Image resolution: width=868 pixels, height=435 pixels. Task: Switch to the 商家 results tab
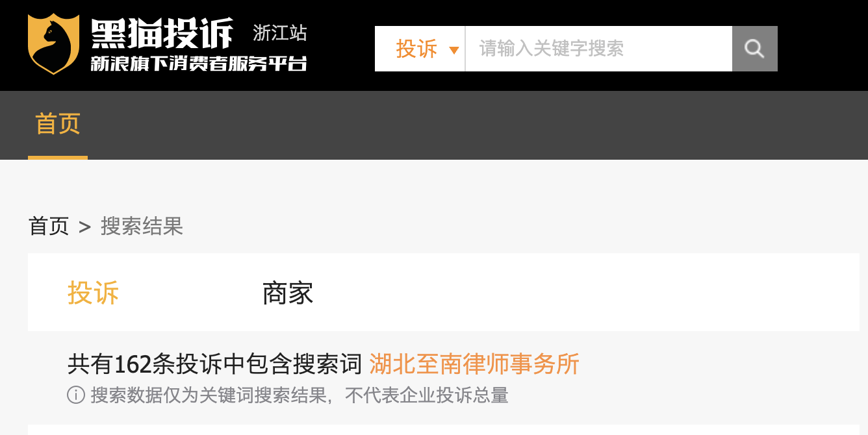click(288, 293)
